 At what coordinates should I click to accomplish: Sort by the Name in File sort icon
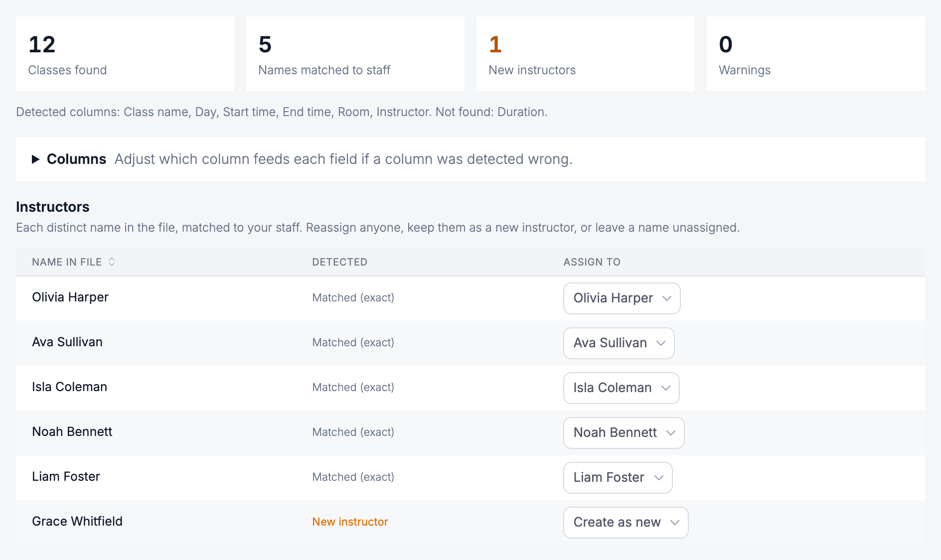112,262
